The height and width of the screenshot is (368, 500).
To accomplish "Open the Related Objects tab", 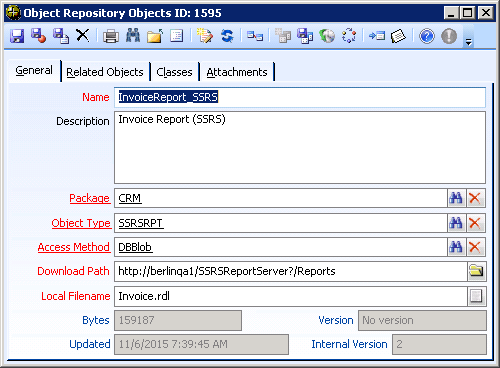I will [x=105, y=72].
